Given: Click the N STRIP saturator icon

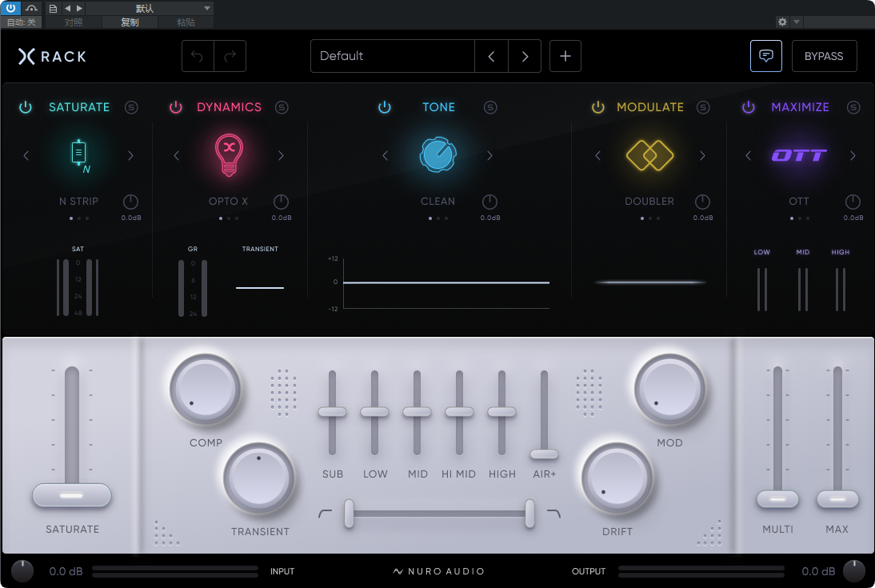Looking at the screenshot, I should click(79, 155).
